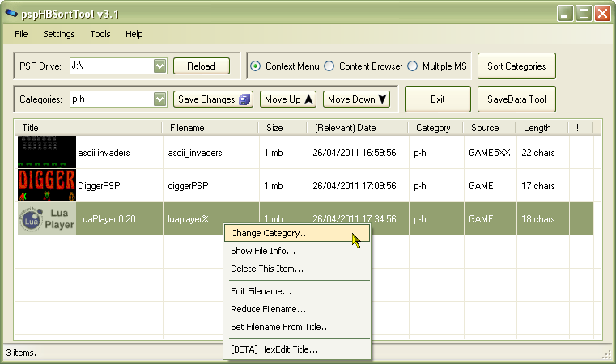Choose Edit Filename… from context menu
The image size is (616, 364).
pyautogui.click(x=296, y=291)
